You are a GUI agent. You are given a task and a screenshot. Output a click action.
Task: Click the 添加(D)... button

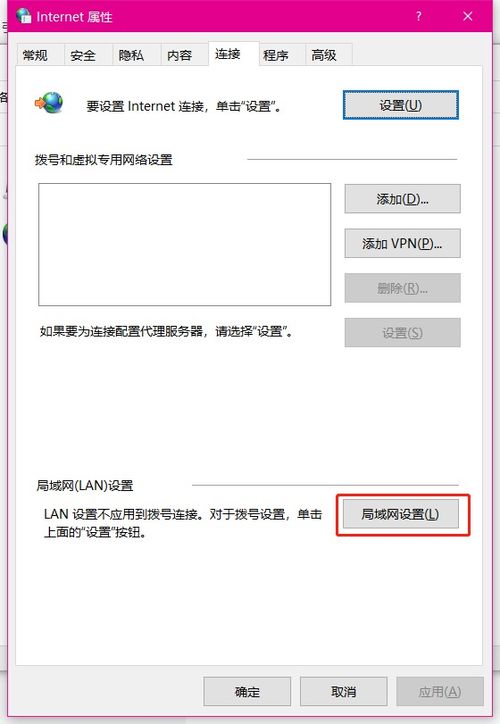click(402, 199)
